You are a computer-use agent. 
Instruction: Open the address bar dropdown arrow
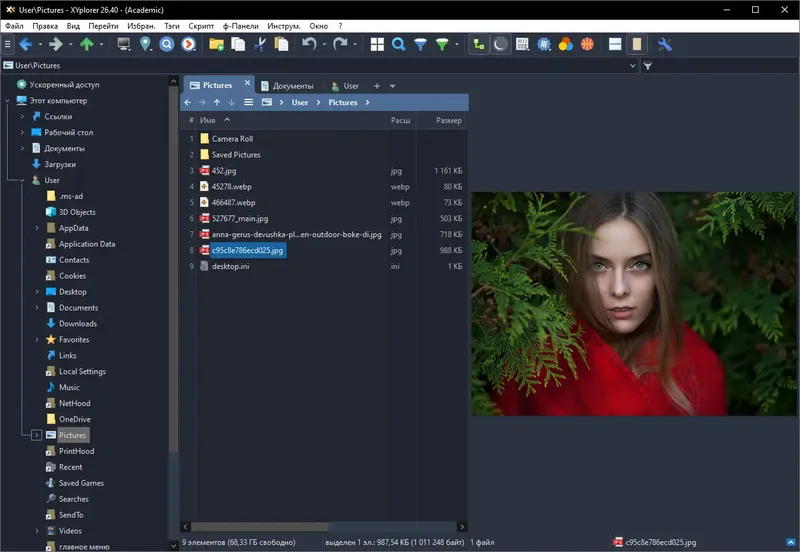pos(632,66)
